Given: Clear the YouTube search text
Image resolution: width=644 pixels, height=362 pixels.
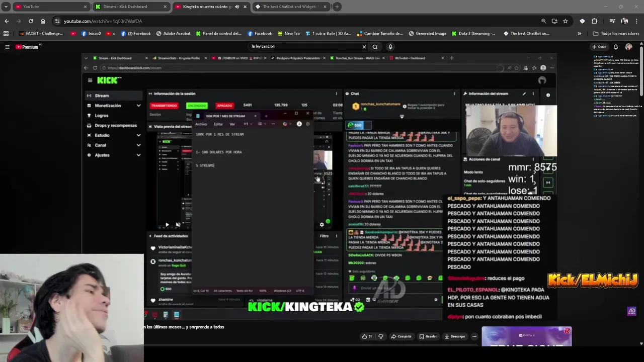Looking at the screenshot, I should 364,47.
